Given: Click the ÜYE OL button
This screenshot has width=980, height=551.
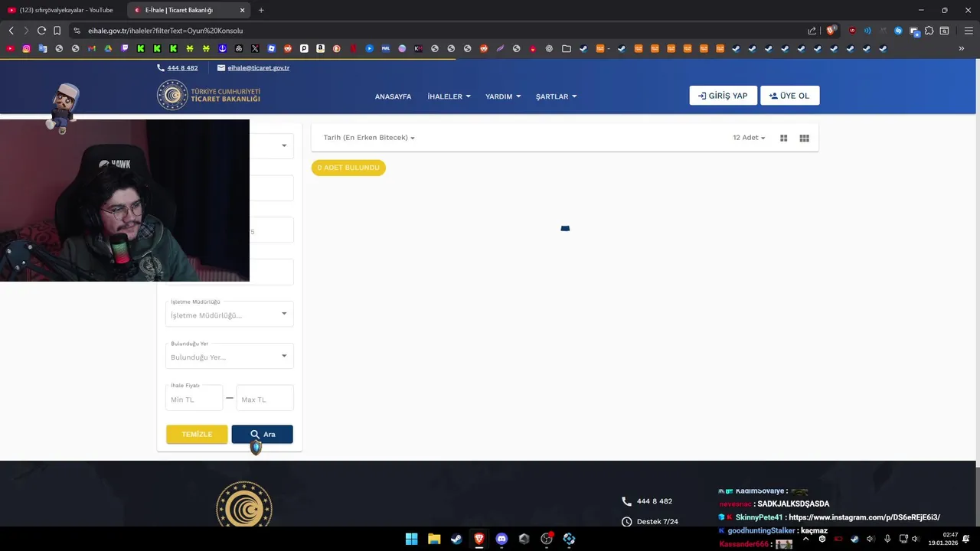Looking at the screenshot, I should point(789,96).
